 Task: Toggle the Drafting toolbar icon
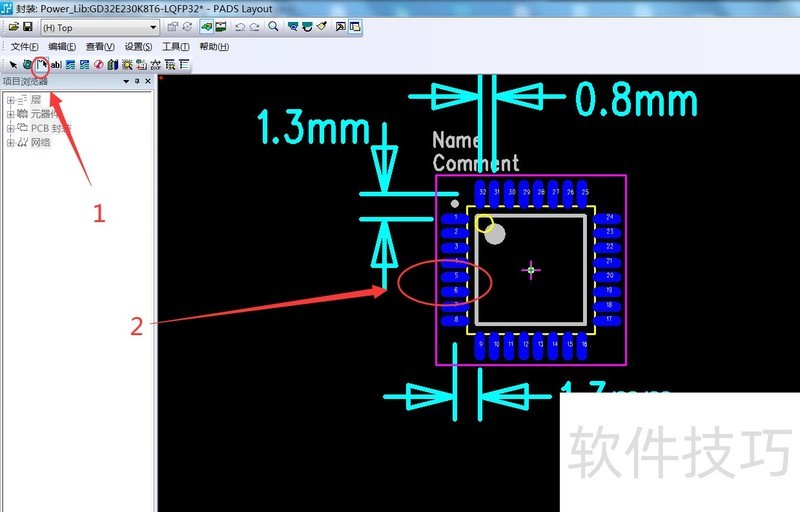[206, 27]
